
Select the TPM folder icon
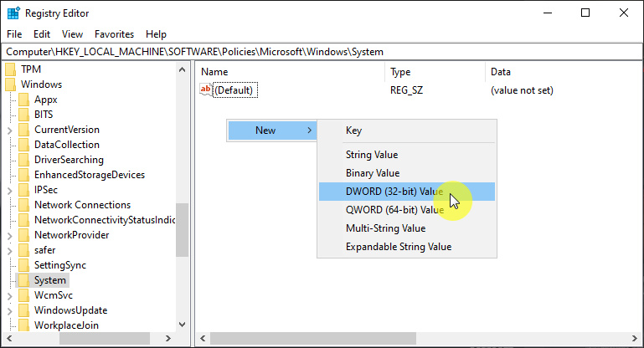click(x=11, y=69)
